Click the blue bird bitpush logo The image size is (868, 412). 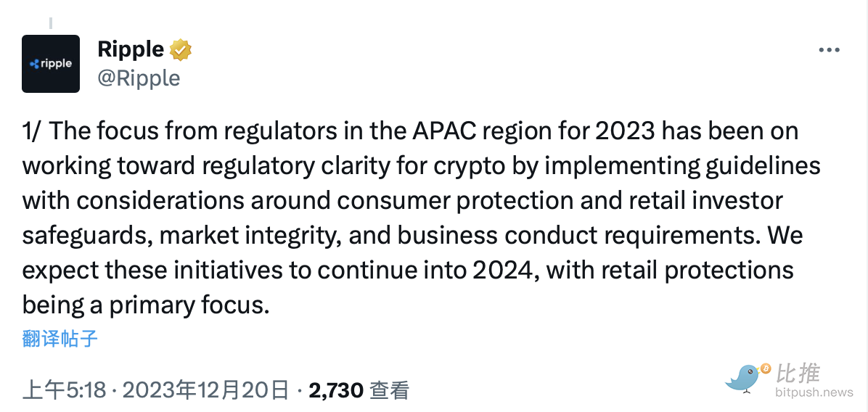pos(743,378)
